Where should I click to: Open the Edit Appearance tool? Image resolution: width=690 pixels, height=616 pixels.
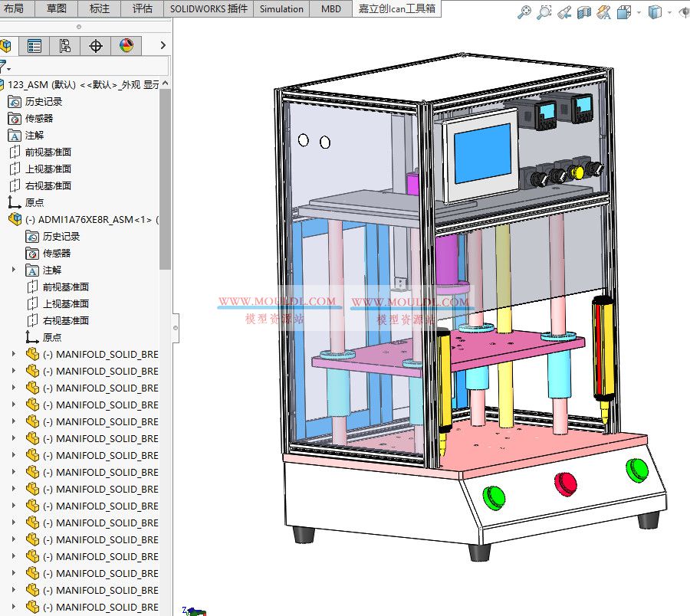coord(604,13)
